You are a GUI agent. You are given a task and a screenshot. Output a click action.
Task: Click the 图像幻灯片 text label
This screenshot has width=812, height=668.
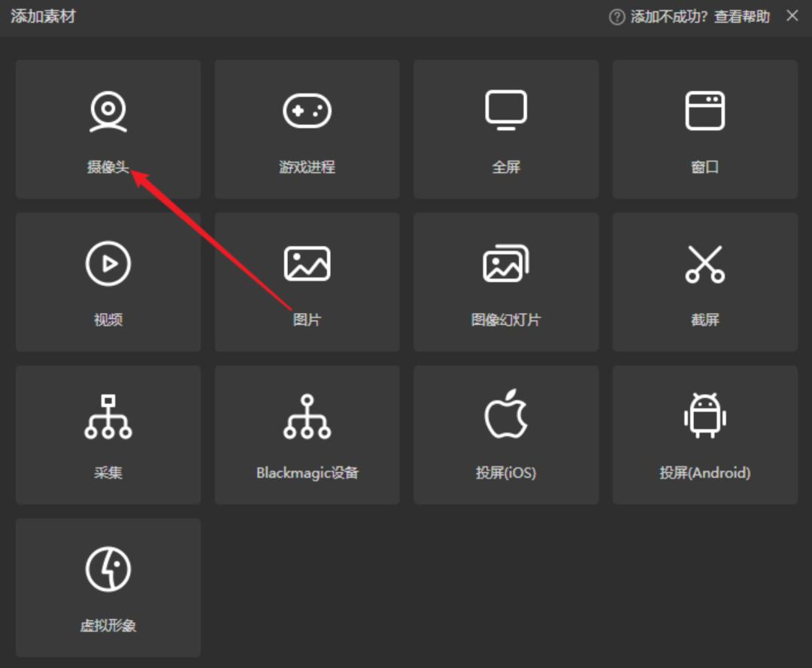click(x=506, y=320)
